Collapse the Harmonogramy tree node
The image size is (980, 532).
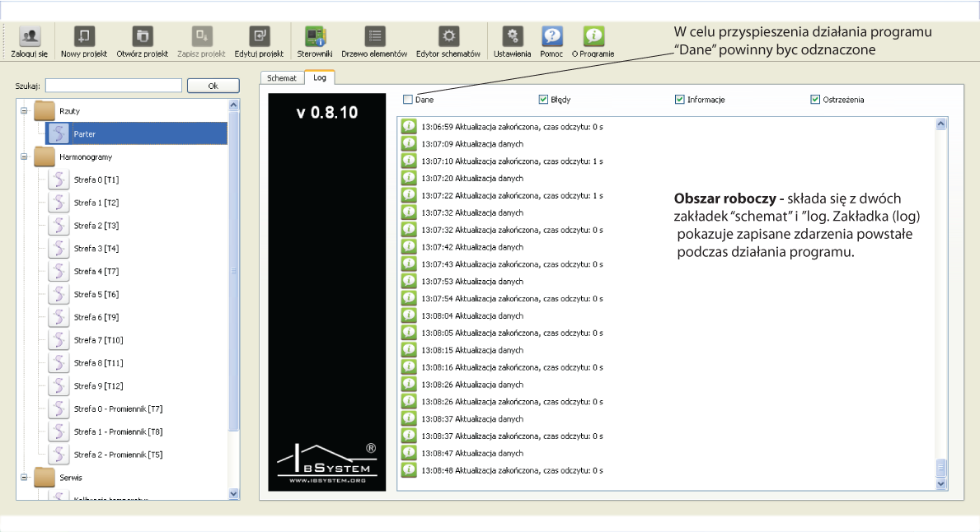[24, 156]
